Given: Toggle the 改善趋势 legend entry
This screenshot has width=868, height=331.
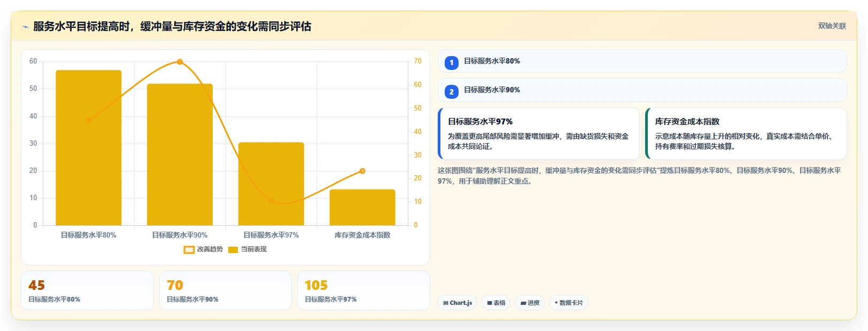Looking at the screenshot, I should point(203,249).
